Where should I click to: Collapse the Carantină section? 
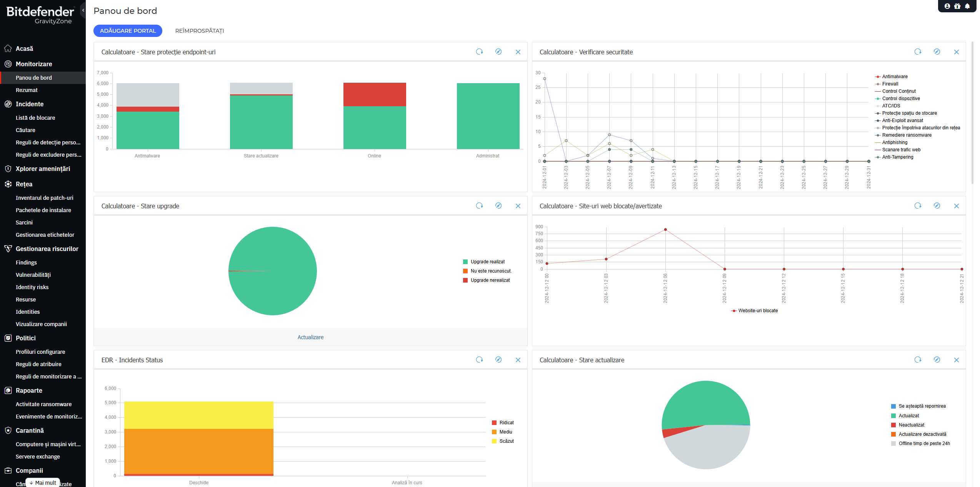(30, 430)
